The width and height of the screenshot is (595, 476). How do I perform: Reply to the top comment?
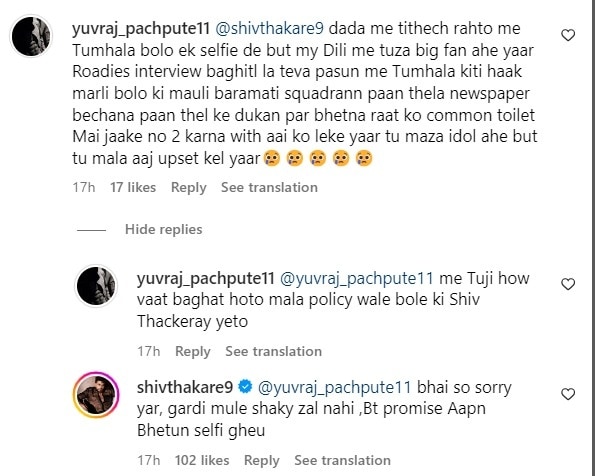pos(189,188)
